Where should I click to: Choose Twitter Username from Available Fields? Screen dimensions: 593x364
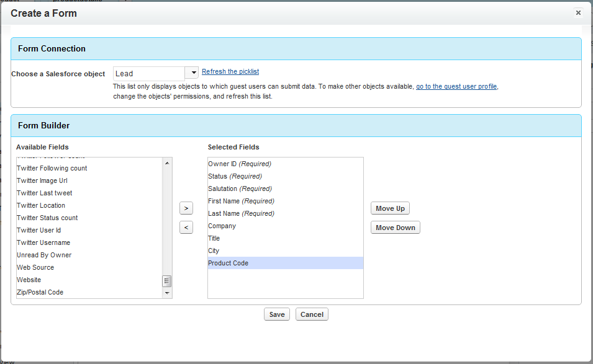tap(43, 242)
